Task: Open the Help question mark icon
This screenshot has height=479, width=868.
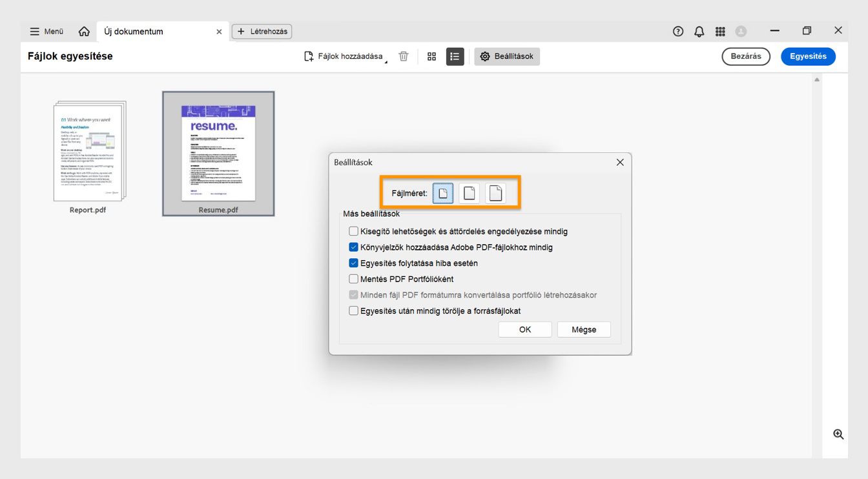Action: tap(678, 31)
